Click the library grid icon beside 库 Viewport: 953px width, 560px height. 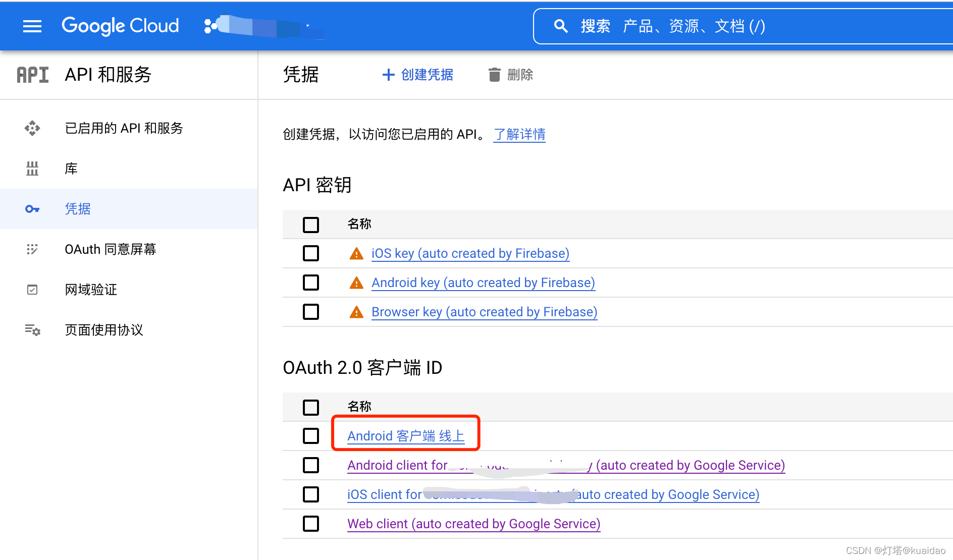(32, 168)
